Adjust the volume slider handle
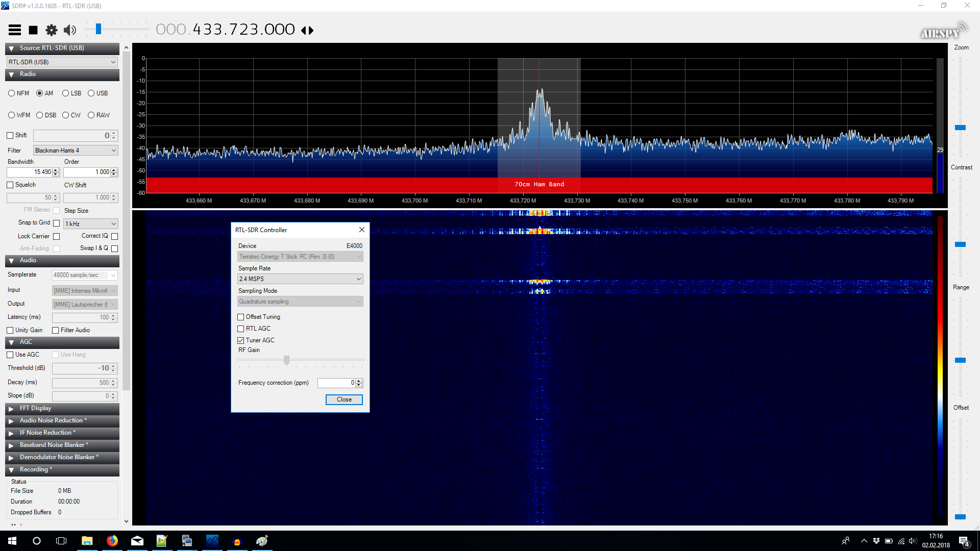980x551 pixels. tap(99, 29)
